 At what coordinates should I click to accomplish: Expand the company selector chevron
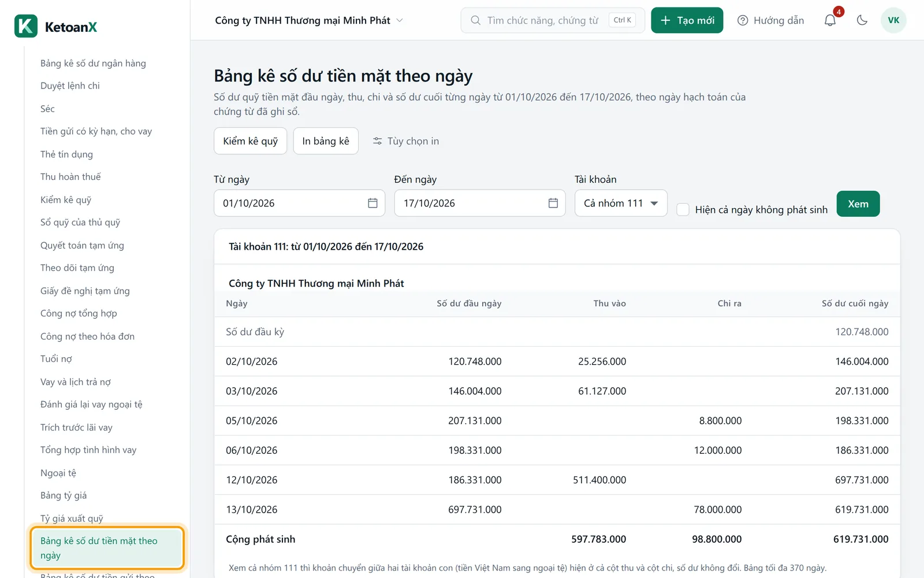pos(400,20)
